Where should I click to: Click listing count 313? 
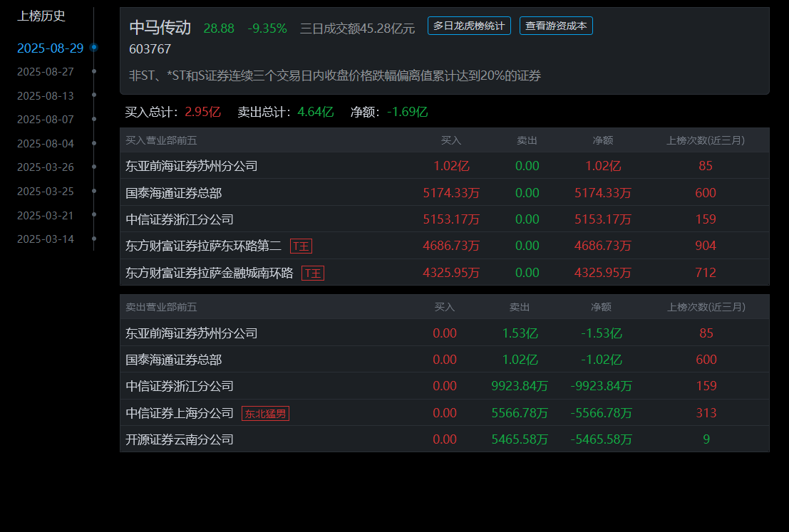pos(706,413)
